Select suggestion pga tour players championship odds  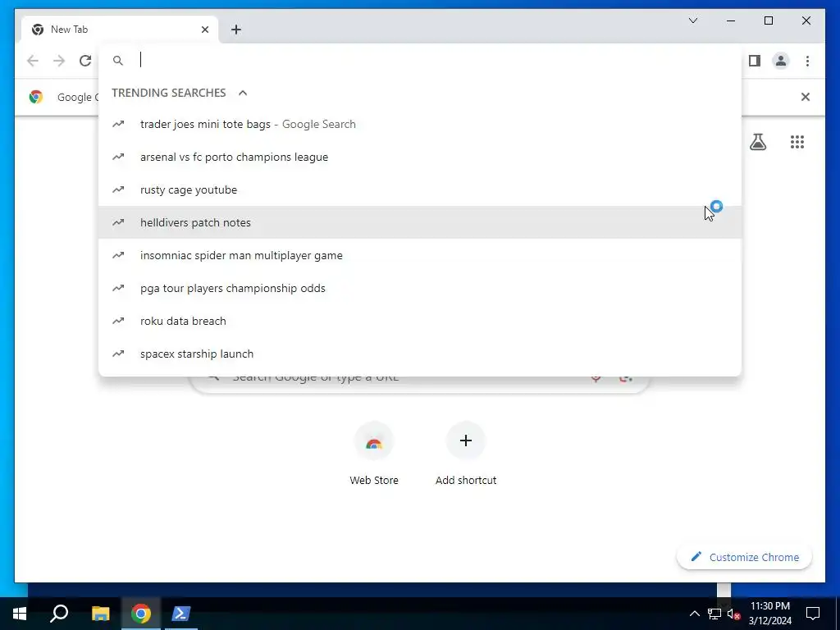pos(420,288)
